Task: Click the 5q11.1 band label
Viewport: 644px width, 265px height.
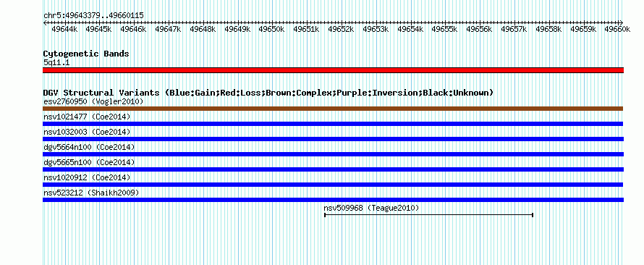Action: 56,62
